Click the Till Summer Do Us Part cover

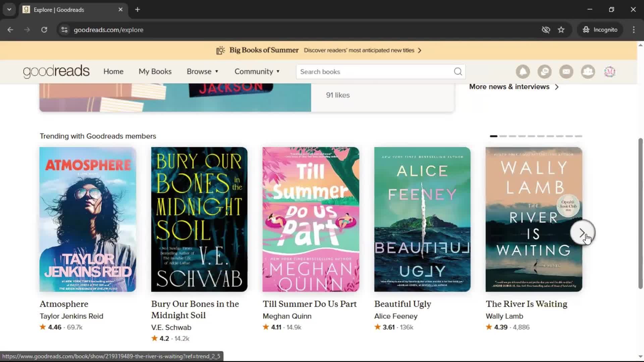tap(311, 219)
